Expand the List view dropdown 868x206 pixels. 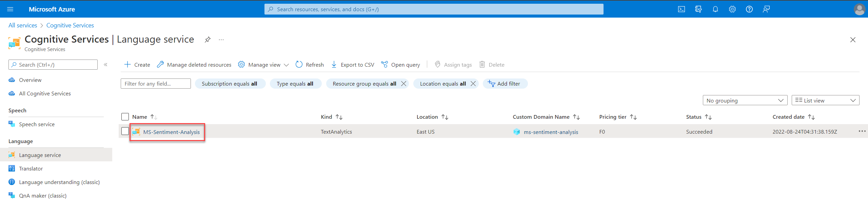(825, 100)
